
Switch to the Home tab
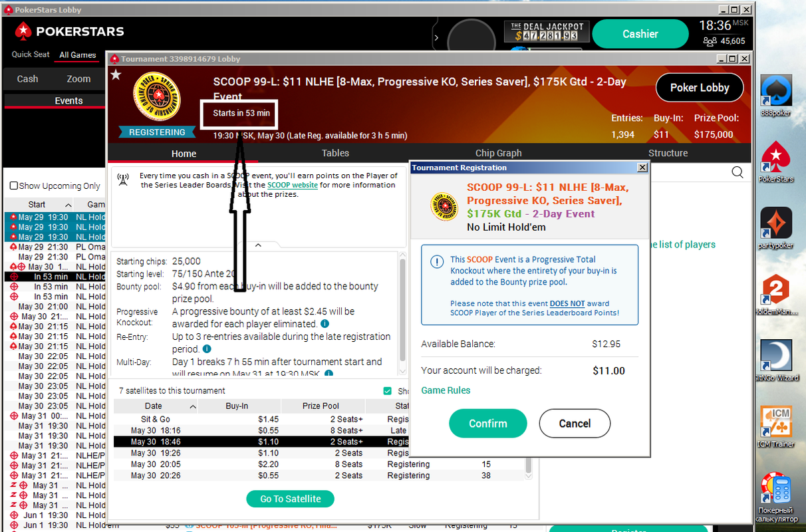184,154
